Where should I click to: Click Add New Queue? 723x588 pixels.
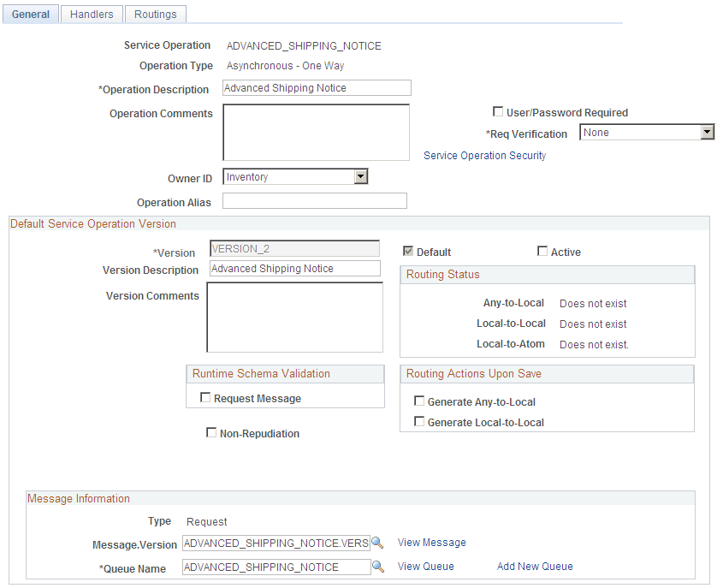click(x=534, y=566)
